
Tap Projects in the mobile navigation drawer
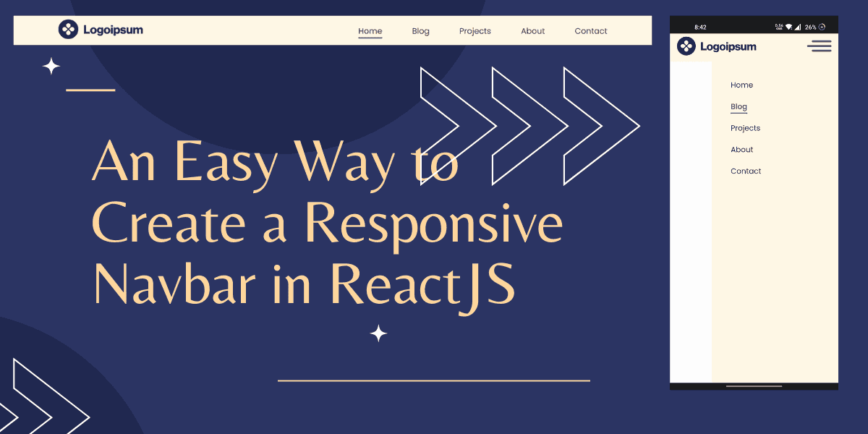coord(745,128)
